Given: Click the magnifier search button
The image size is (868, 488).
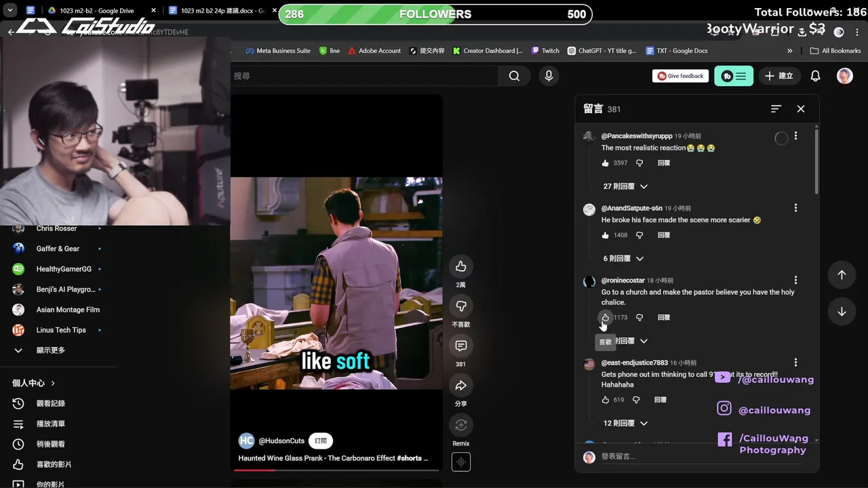Looking at the screenshot, I should point(515,76).
